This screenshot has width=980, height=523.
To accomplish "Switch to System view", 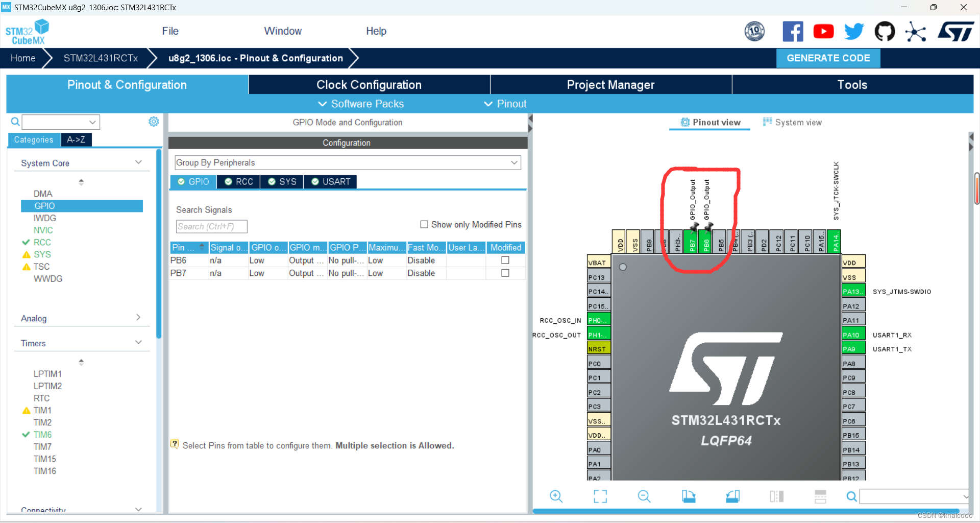I will click(x=797, y=122).
